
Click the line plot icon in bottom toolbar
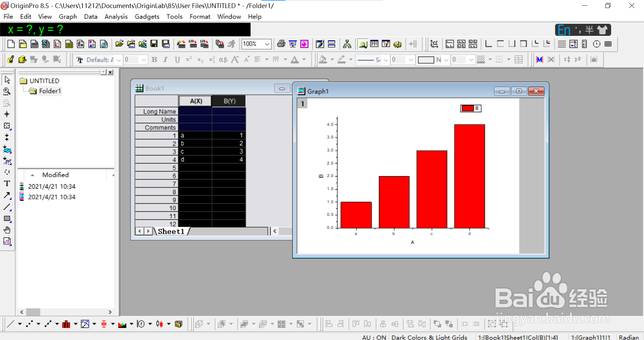tap(11, 324)
